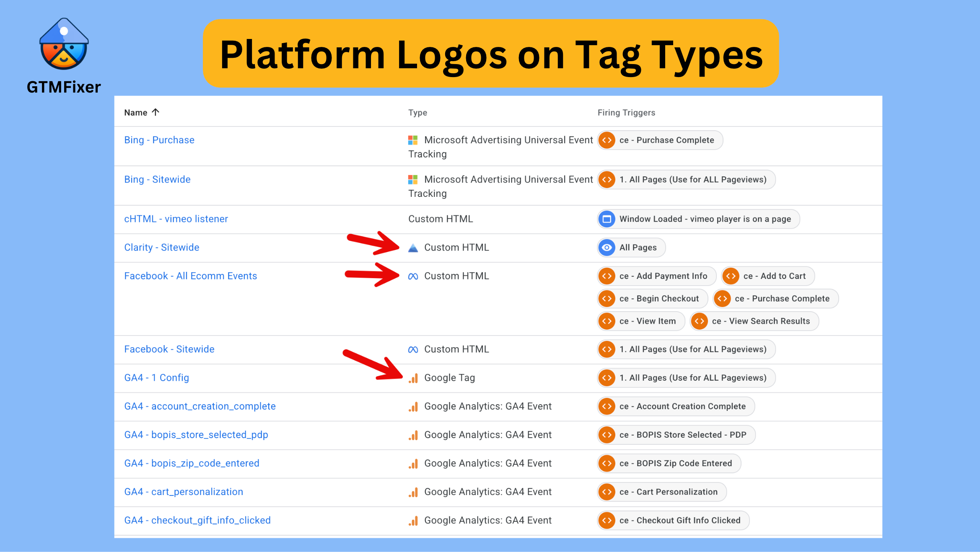Image resolution: width=980 pixels, height=552 pixels.
Task: Click orange code icon on ce - Add to Cart
Action: click(731, 276)
